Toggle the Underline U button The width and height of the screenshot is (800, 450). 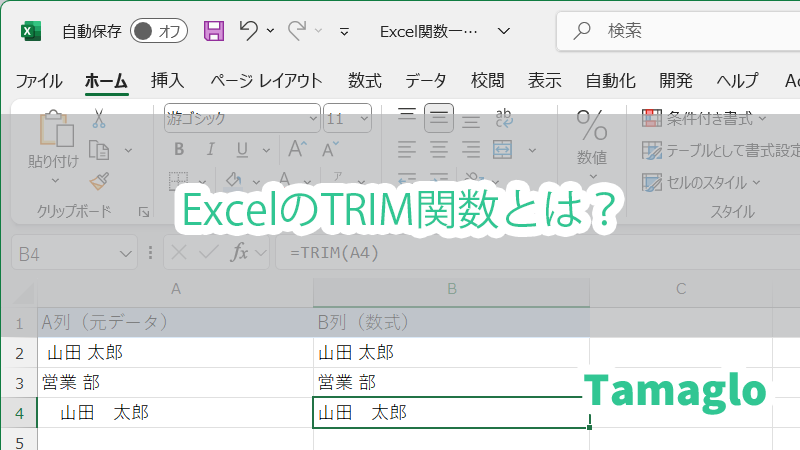click(x=240, y=150)
